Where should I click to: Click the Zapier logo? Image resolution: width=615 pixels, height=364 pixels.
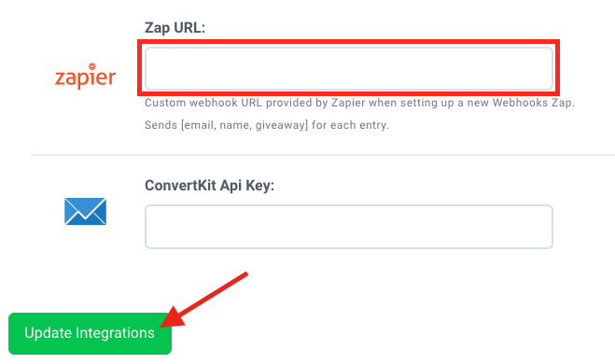pos(85,76)
